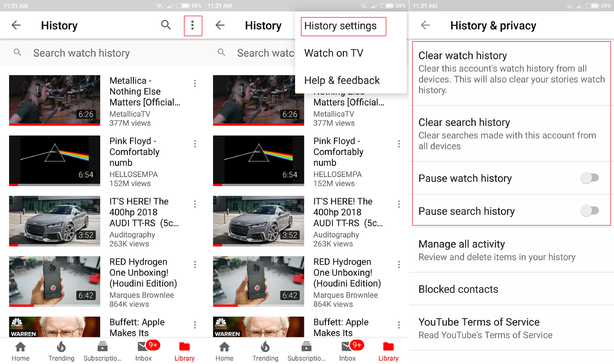Open Audi TT-RS thumbnail in middle list
This screenshot has width=614, height=364.
tap(259, 221)
